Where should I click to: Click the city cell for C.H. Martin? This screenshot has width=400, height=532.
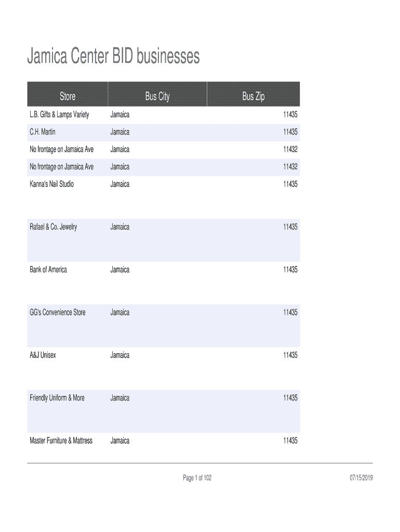click(120, 132)
